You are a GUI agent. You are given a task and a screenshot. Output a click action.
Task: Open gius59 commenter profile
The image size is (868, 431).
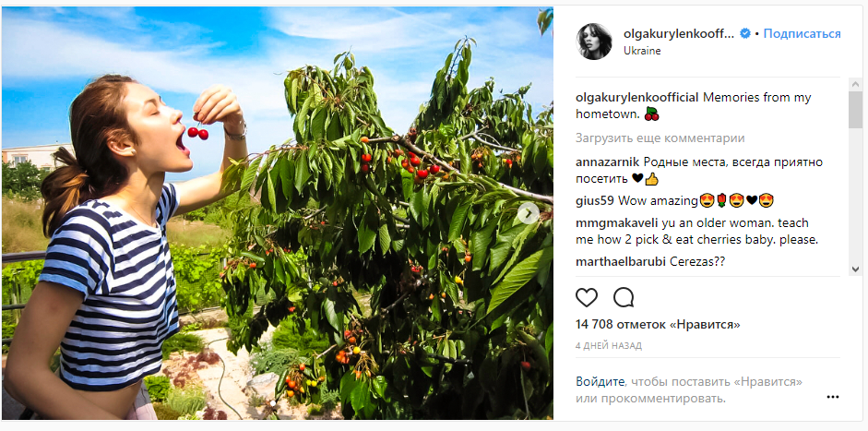[595, 200]
